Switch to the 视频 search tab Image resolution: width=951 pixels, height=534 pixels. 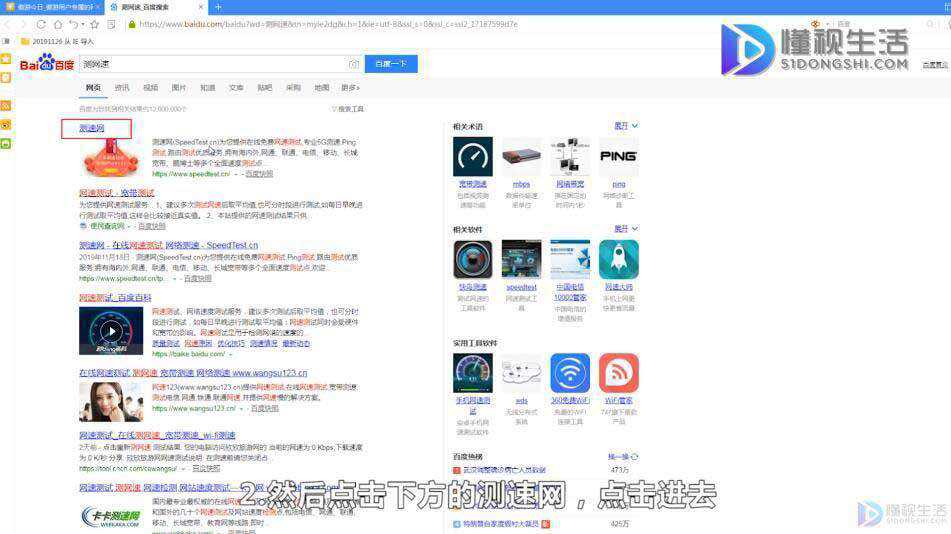click(x=150, y=88)
